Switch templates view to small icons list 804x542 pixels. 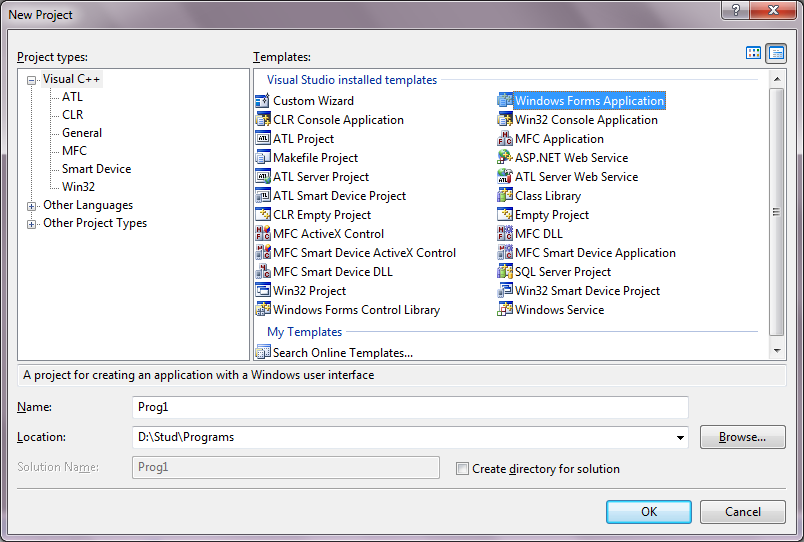coord(776,53)
